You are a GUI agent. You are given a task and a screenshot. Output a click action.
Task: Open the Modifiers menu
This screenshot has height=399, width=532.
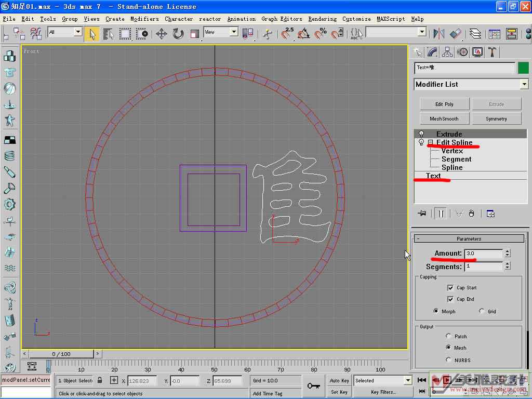[144, 19]
